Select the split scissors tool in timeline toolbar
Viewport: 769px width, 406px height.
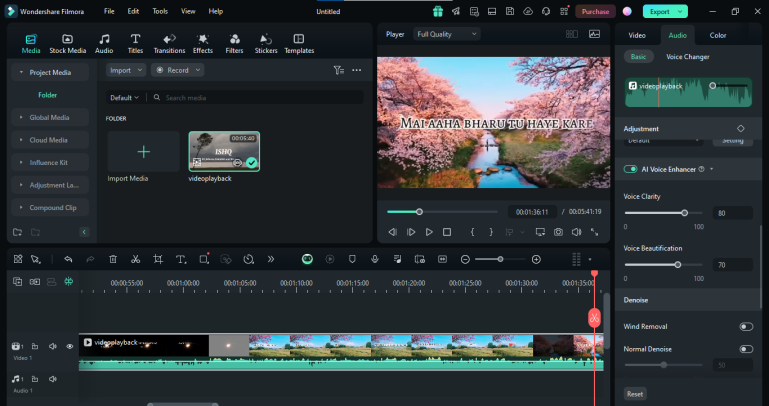tap(135, 259)
